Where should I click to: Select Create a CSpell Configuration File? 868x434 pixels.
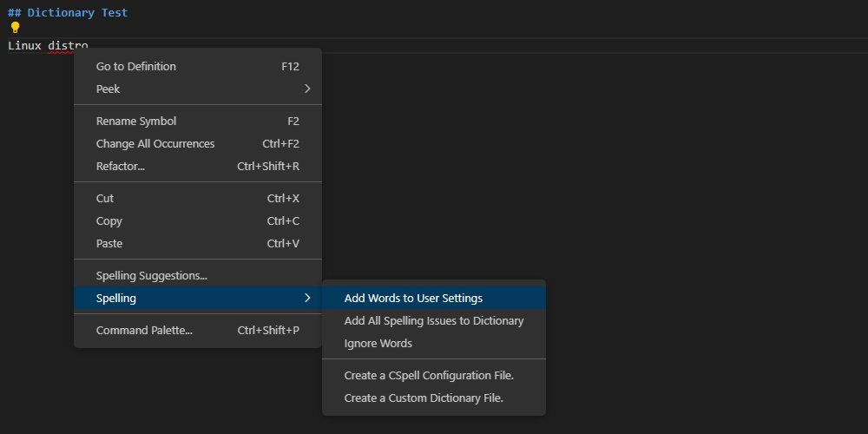[430, 376]
